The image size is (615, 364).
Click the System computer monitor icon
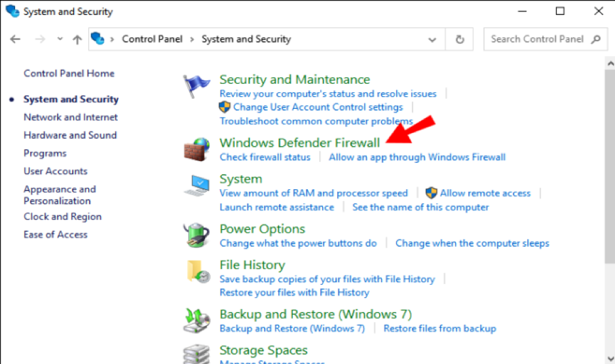(x=196, y=185)
